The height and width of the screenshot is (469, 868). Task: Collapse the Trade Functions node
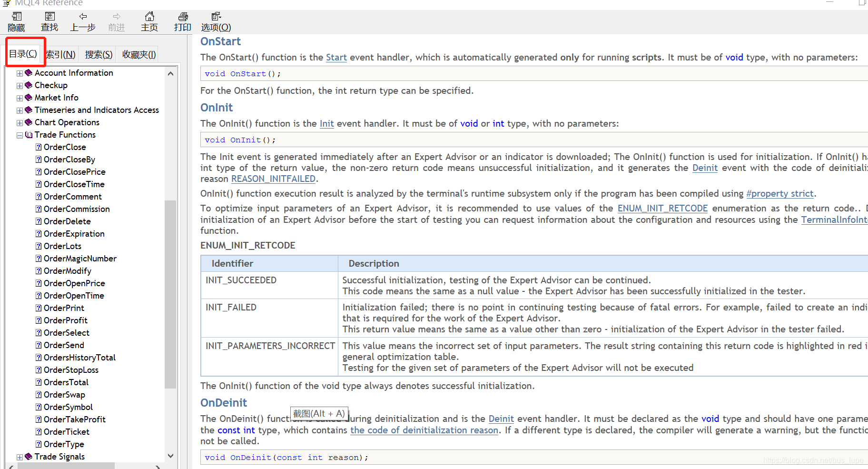coord(20,135)
